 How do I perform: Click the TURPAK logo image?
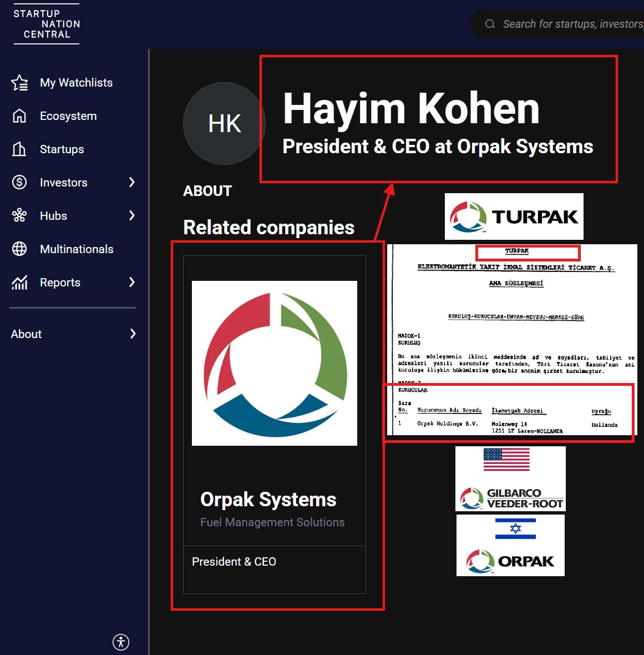point(514,216)
